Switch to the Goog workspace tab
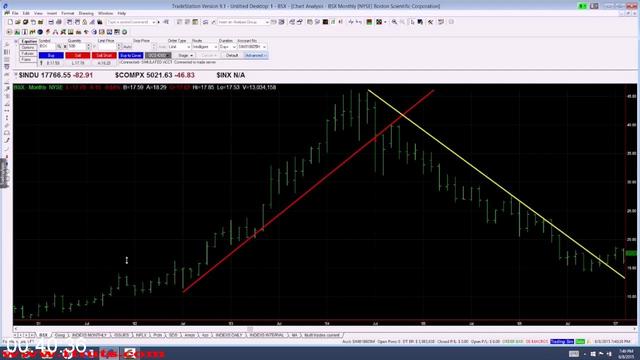The height and width of the screenshot is (360, 640). tap(60, 335)
